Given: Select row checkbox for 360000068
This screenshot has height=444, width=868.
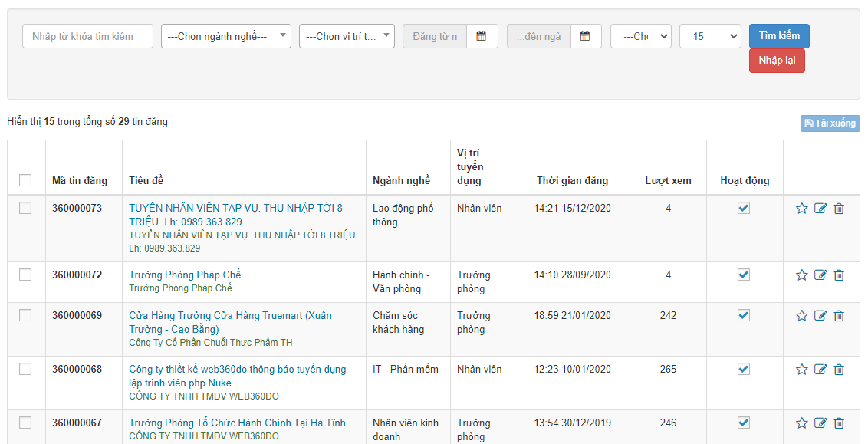Looking at the screenshot, I should (25, 369).
